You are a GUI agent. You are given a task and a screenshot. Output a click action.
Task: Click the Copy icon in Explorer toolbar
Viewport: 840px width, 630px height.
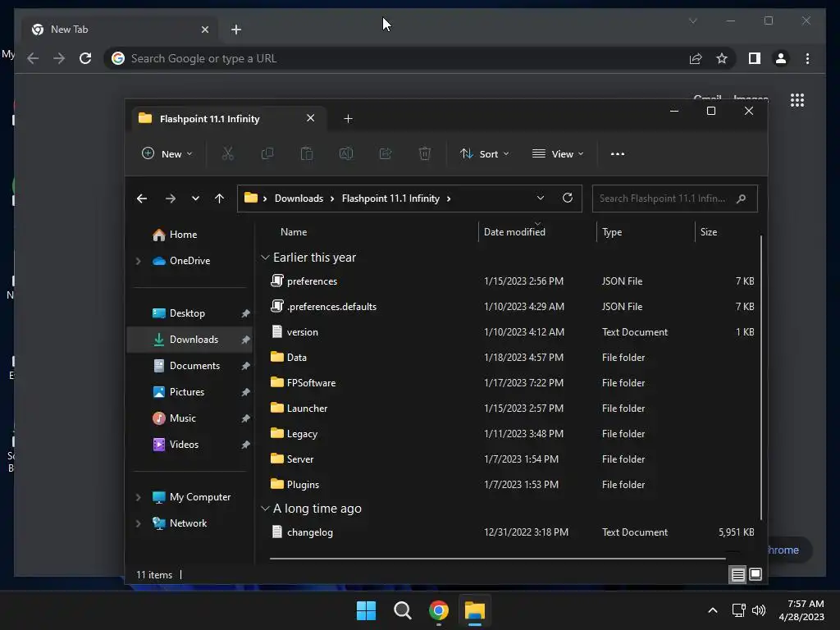[x=267, y=153]
